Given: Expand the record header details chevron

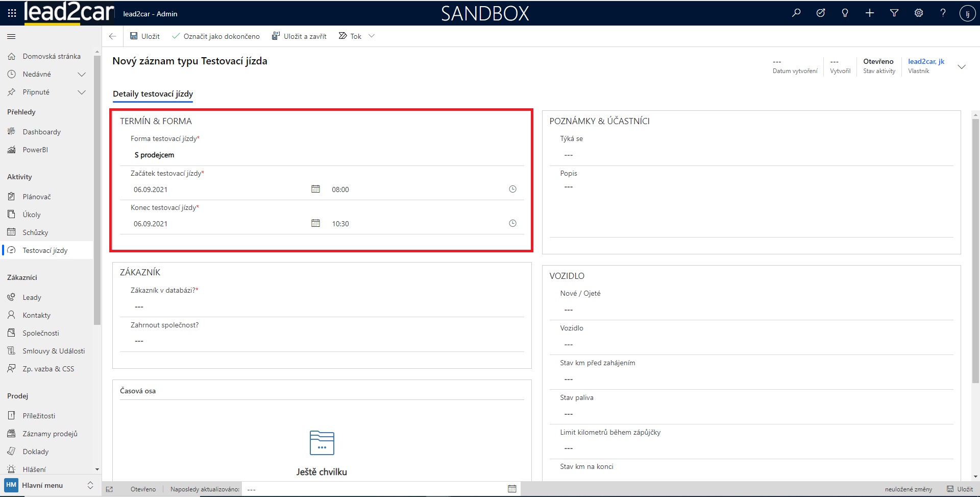Looking at the screenshot, I should click(x=962, y=67).
